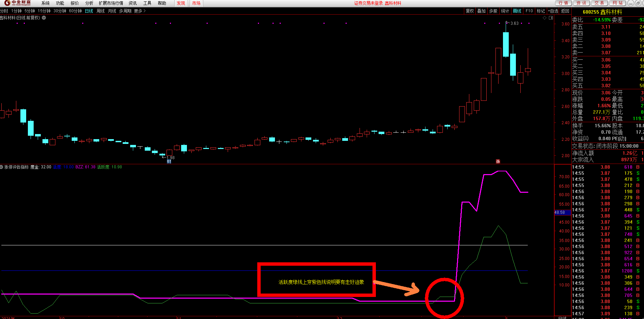Screen dimensions: 644x319
Task: Click the 换手 value 15.66%
Action: [x=603, y=126]
